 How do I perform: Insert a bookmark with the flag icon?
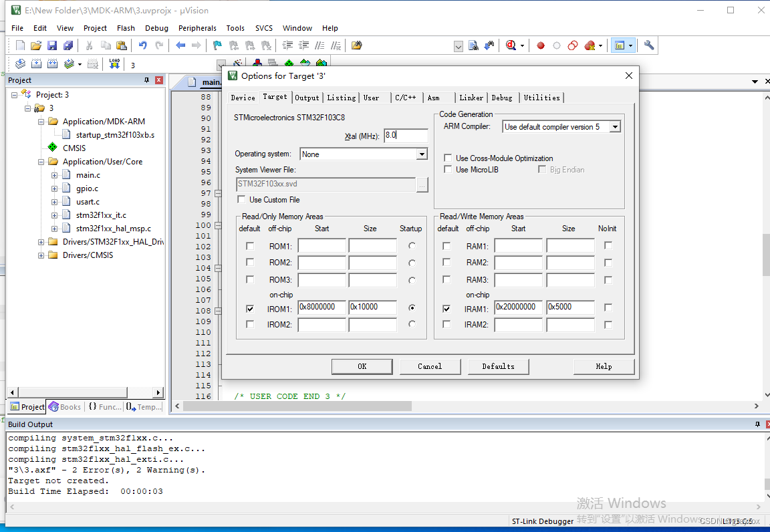tap(217, 45)
